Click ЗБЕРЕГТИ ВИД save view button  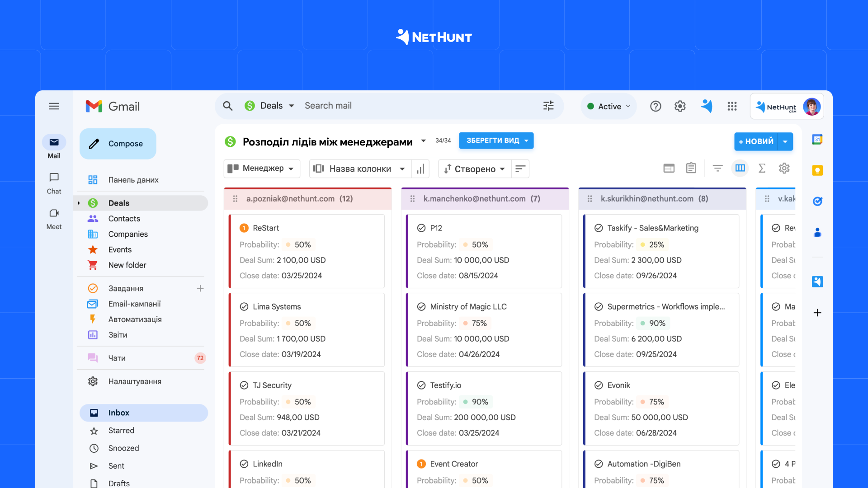(496, 141)
